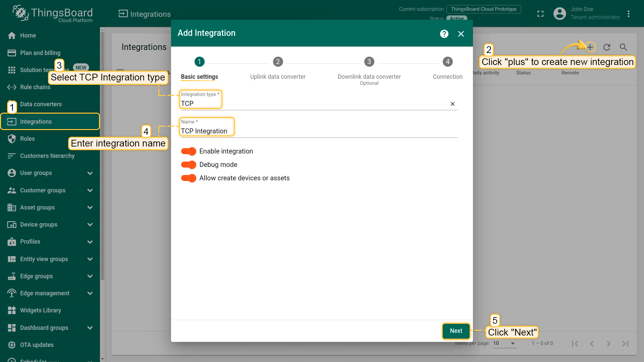Screen dimensions: 644x362
Task: Click Edge groups router icon
Action: tap(12, 276)
